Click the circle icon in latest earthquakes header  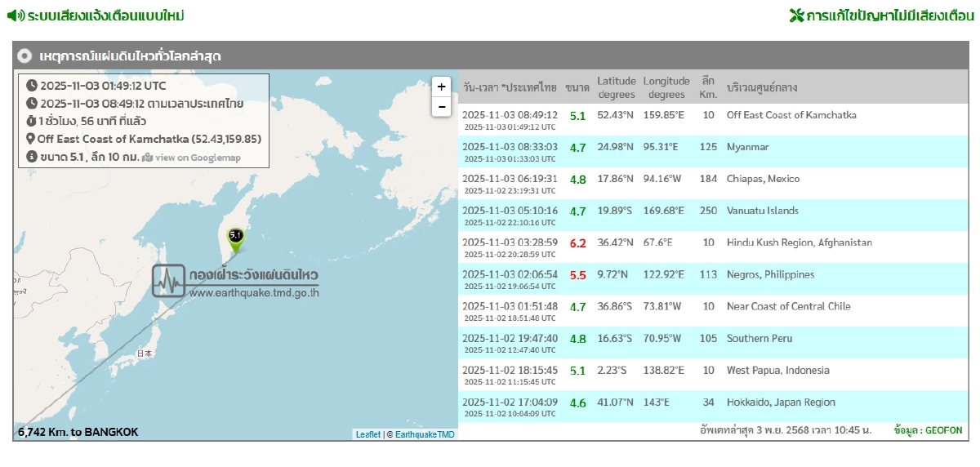(x=24, y=56)
